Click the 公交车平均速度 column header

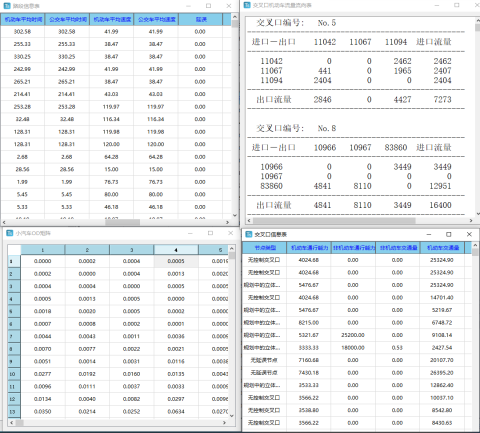coord(156,19)
